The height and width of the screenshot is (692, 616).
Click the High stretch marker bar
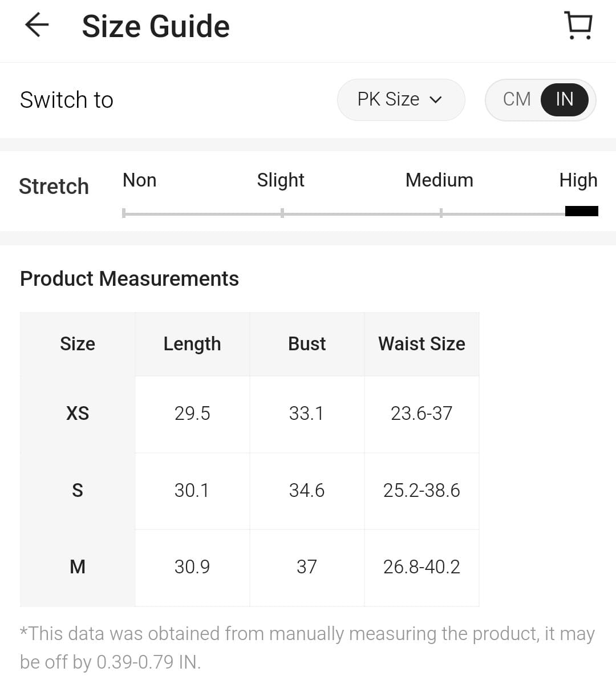point(581,211)
